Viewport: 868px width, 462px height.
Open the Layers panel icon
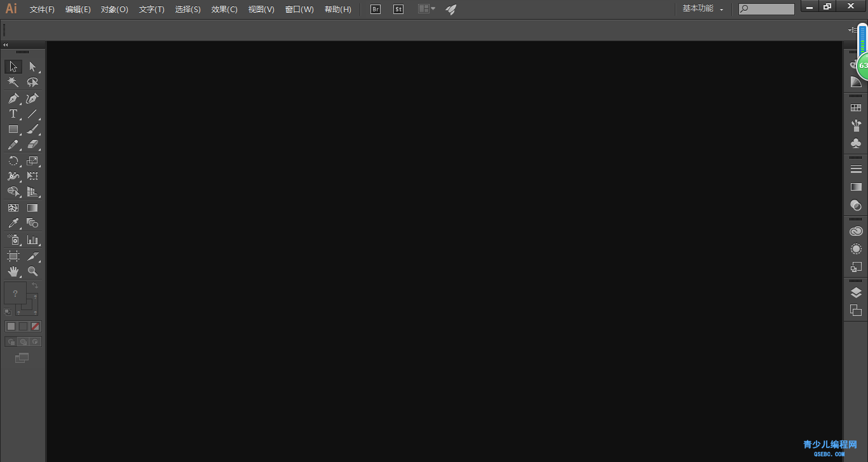point(856,293)
